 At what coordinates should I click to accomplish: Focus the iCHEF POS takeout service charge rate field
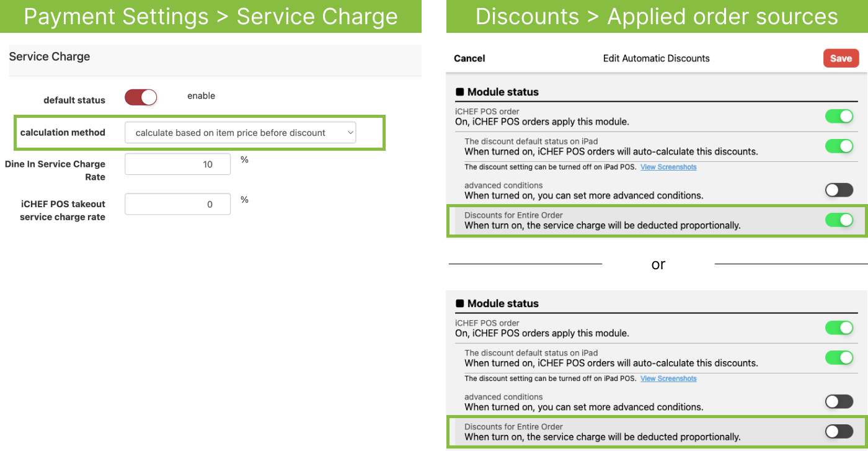pos(177,204)
